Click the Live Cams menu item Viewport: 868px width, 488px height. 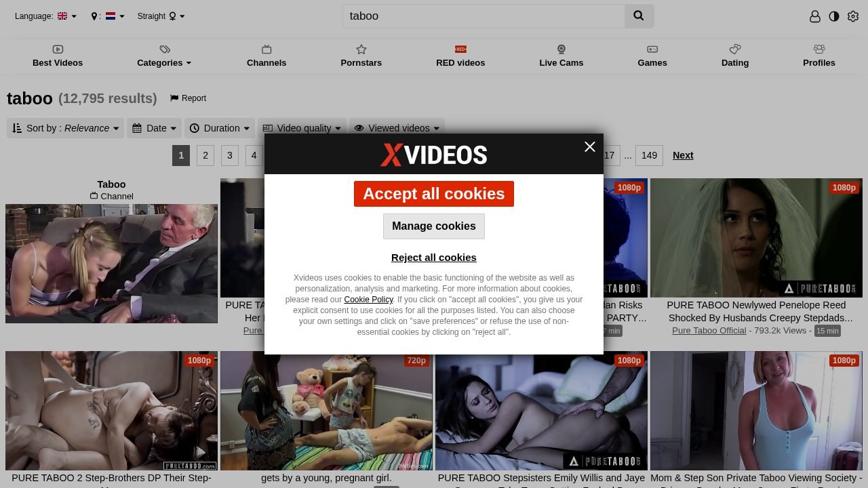pos(561,56)
